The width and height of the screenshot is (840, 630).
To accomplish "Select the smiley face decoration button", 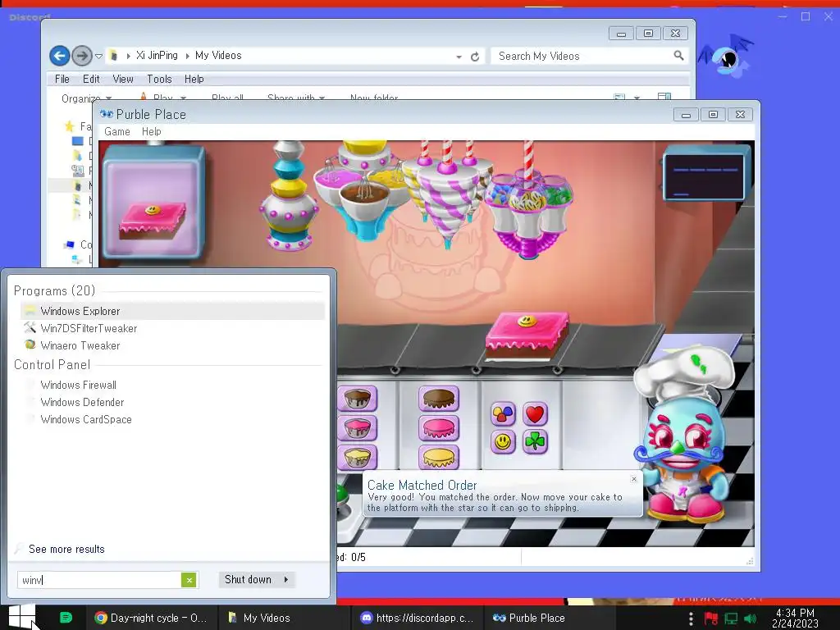I will click(503, 442).
